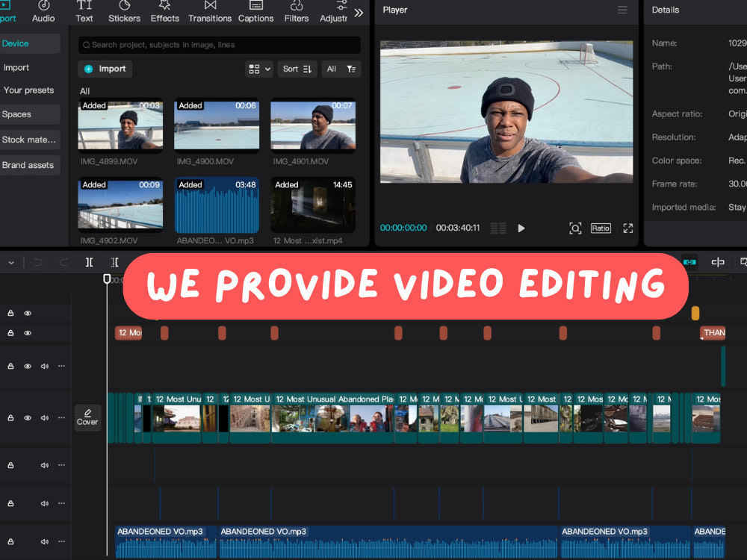Select the IMG_4901.MOV thumbnail
The image size is (747, 560).
(x=313, y=125)
